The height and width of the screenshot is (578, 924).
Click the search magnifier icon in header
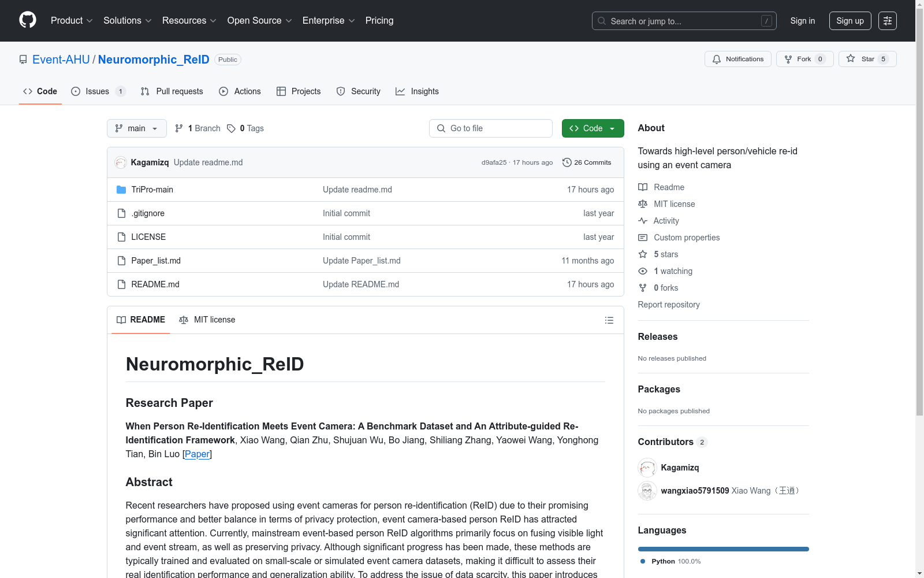[602, 21]
